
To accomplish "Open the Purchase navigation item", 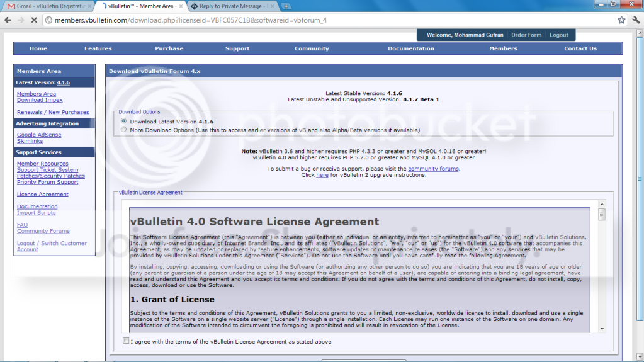I will pos(169,48).
